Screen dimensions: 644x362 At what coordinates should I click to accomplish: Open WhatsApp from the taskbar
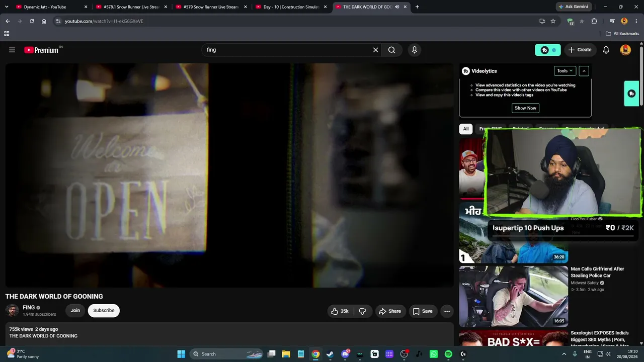click(x=434, y=354)
